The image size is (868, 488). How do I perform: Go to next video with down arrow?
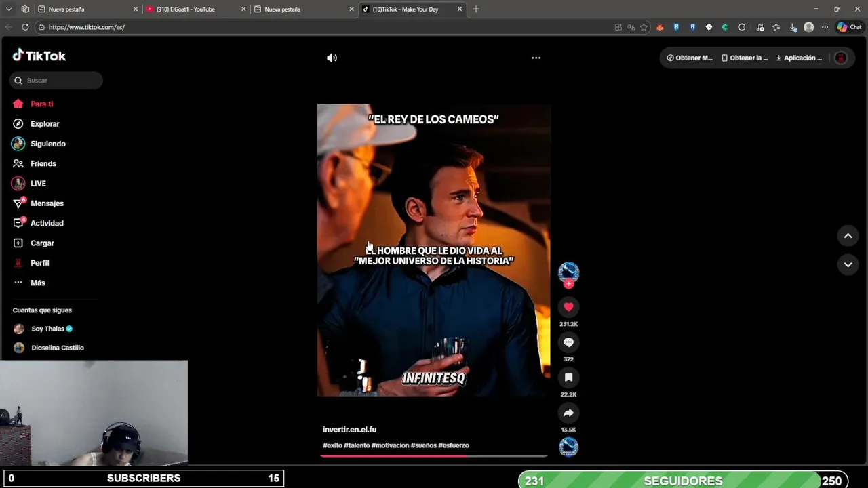coord(848,264)
